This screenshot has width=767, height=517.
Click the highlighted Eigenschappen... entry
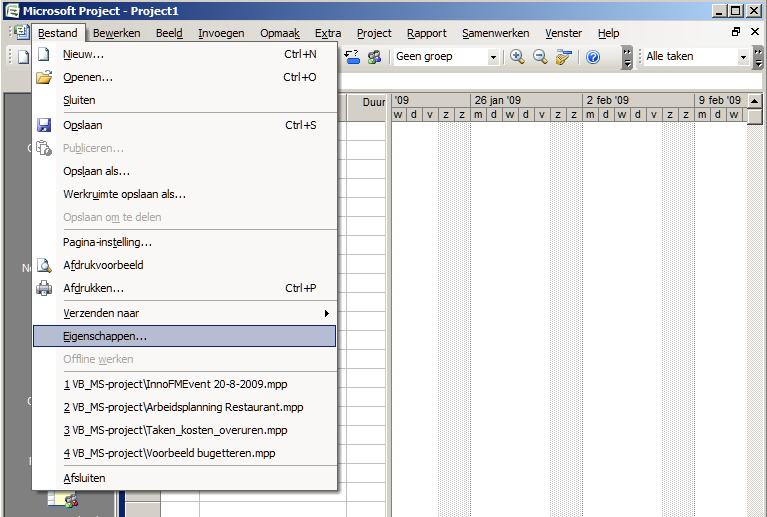pyautogui.click(x=184, y=337)
